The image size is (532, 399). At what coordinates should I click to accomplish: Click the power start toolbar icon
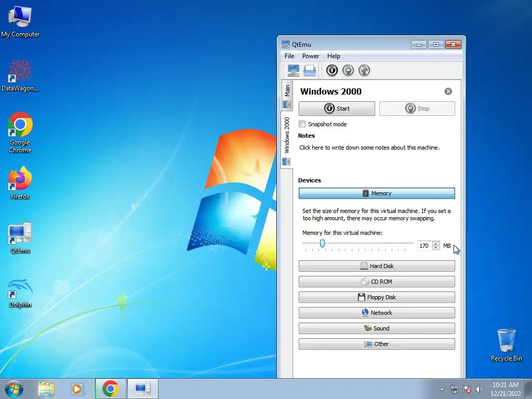332,70
